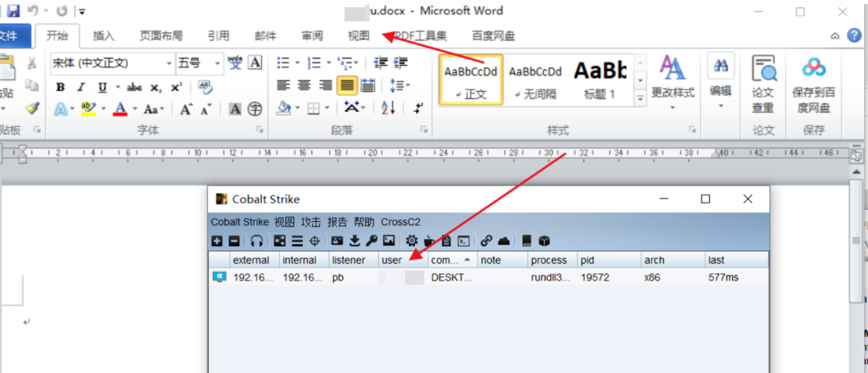
Task: Apply the 标题 1 style
Action: tap(600, 79)
